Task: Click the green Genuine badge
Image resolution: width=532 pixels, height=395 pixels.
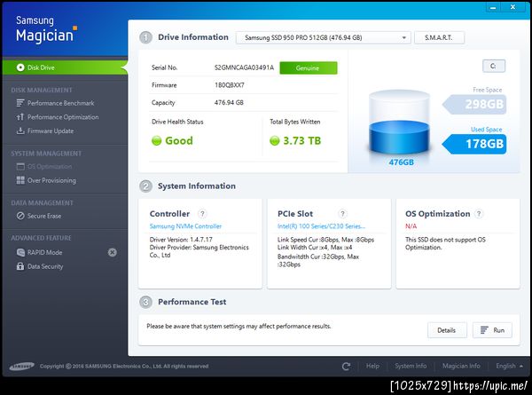Action: tap(309, 68)
